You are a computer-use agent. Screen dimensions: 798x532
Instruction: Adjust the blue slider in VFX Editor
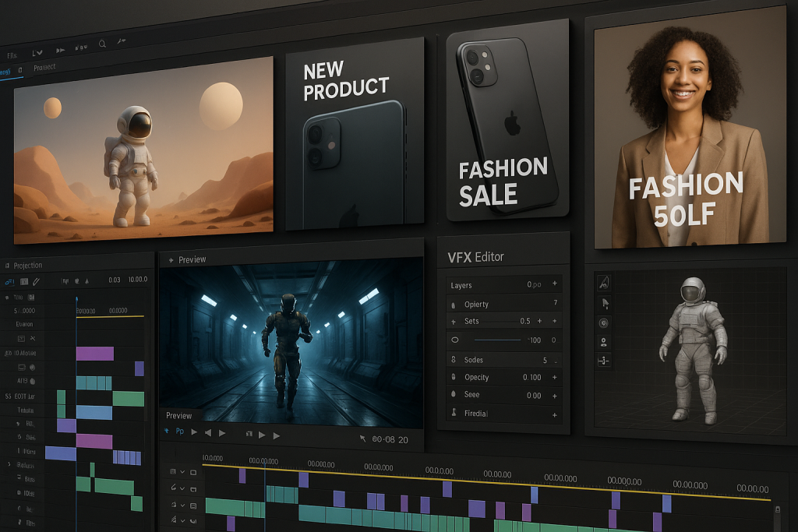(497, 340)
